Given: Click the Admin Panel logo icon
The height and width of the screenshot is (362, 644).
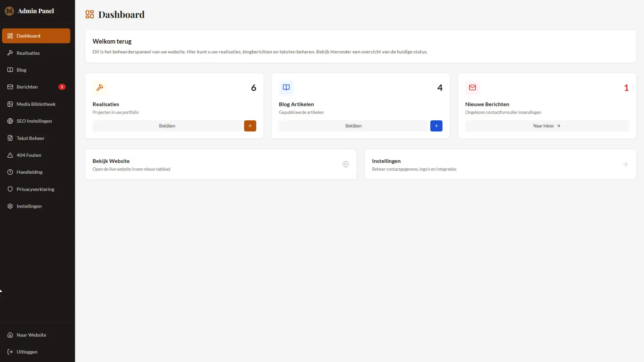Looking at the screenshot, I should tap(9, 11).
